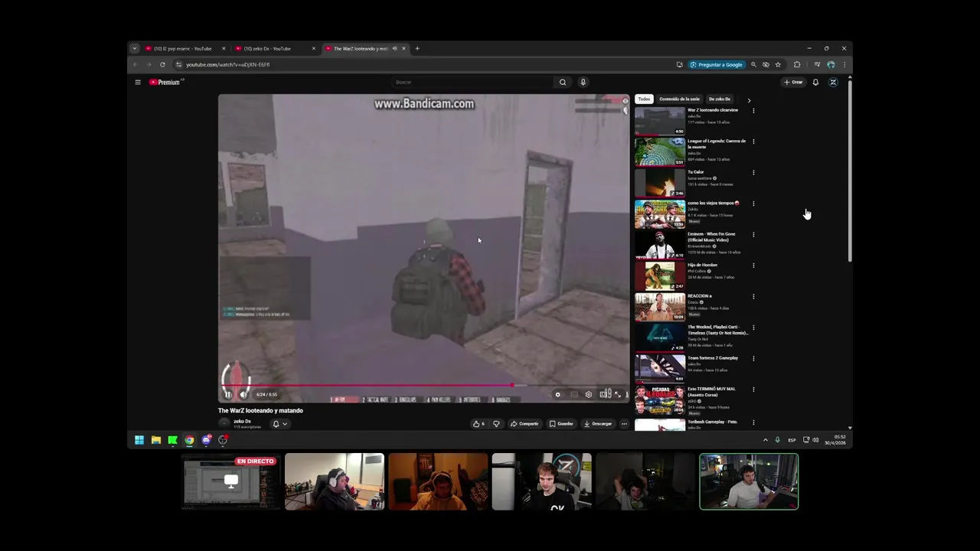Screen dimensions: 980x551
Task: Play the War Z looteando clearview thumbnail
Action: (x=660, y=121)
